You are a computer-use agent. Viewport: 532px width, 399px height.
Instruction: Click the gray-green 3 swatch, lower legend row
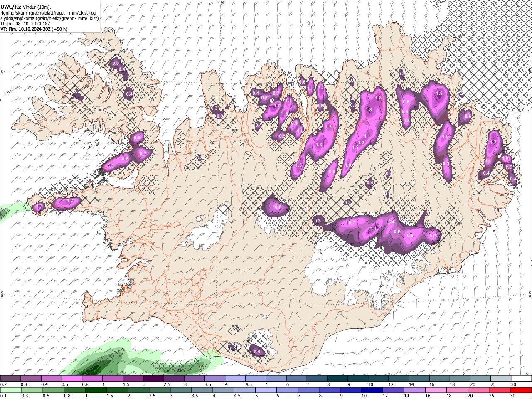coord(181,390)
